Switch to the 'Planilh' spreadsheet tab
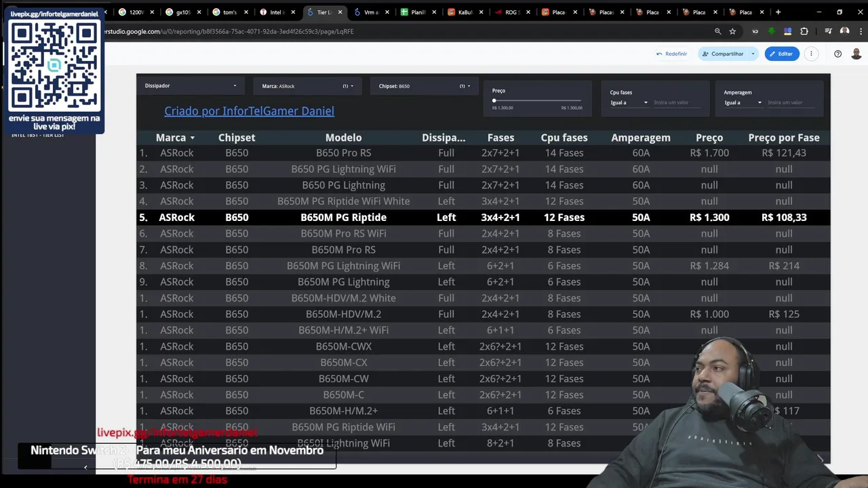Image resolution: width=868 pixels, height=488 pixels. 418,12
